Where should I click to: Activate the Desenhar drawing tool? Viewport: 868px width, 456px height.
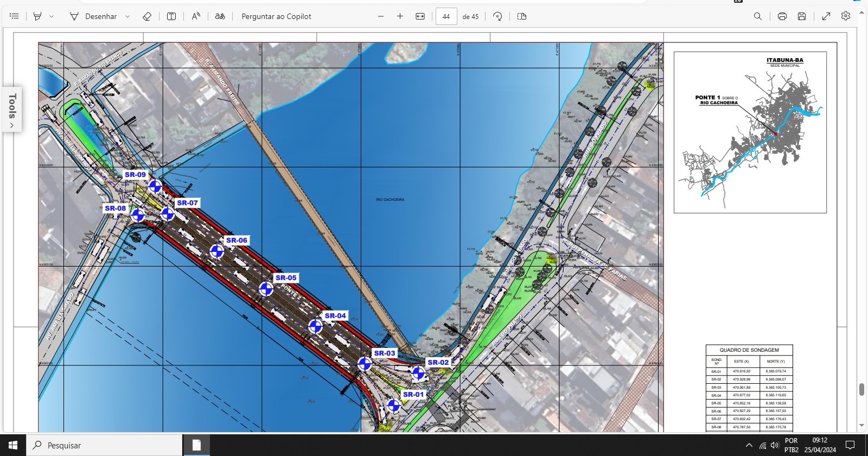click(93, 16)
